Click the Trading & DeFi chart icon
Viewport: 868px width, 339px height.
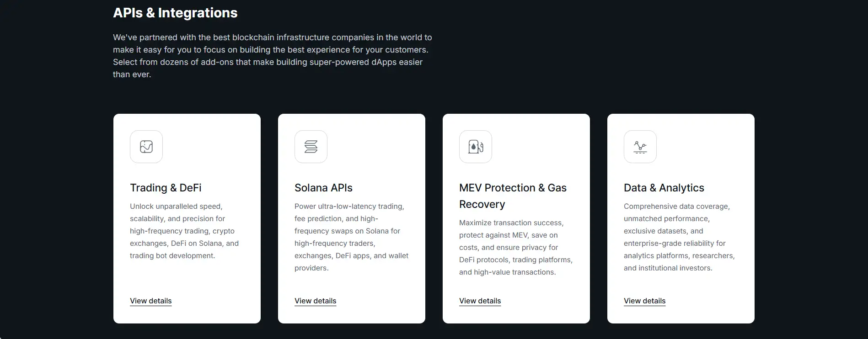(146, 147)
